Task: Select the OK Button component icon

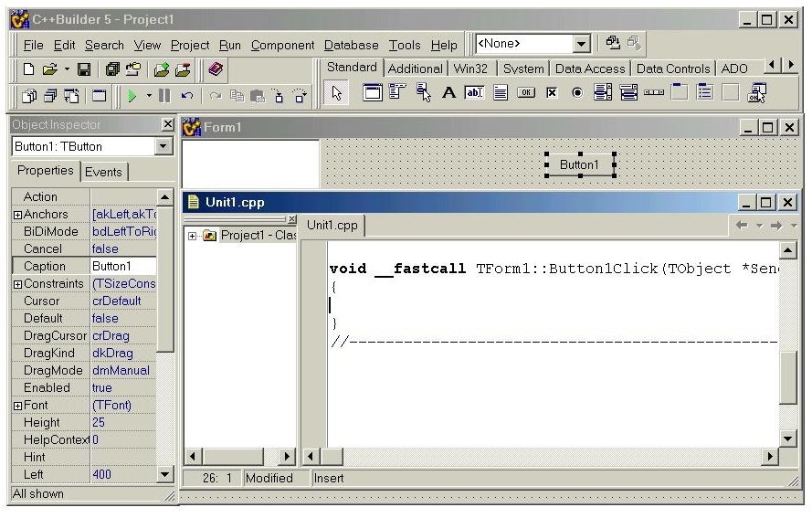Action: pos(526,92)
